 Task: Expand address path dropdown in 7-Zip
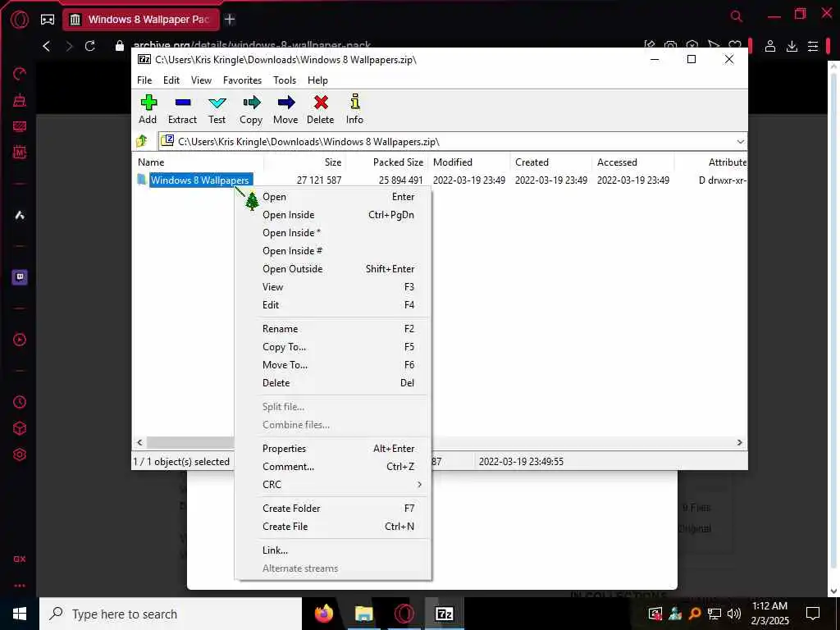click(x=741, y=141)
